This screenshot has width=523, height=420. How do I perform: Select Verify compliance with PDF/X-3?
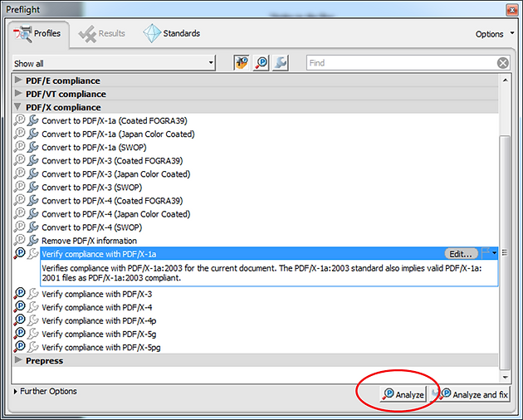[97, 294]
